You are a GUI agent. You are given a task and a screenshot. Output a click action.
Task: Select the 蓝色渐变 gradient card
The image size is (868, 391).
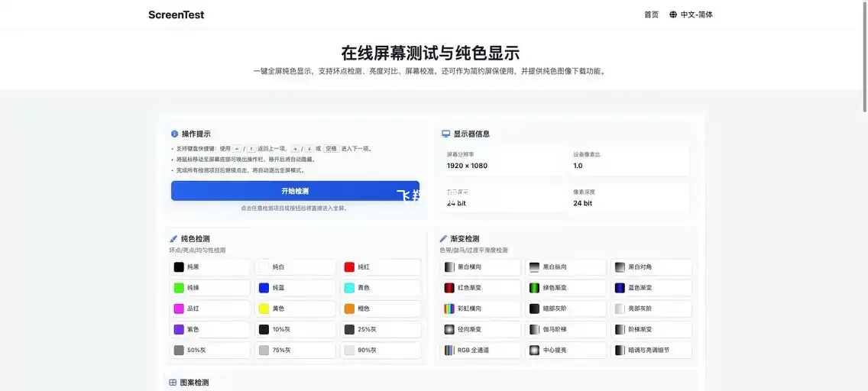click(652, 288)
